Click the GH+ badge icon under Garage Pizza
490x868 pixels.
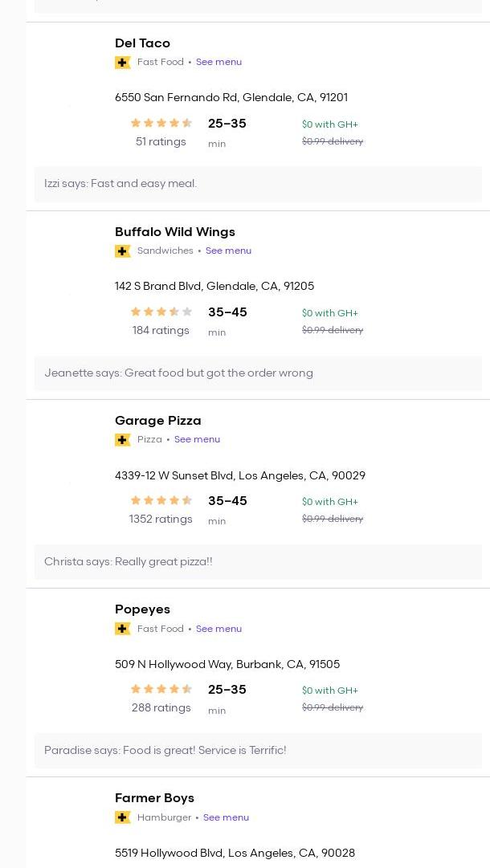[x=122, y=440]
